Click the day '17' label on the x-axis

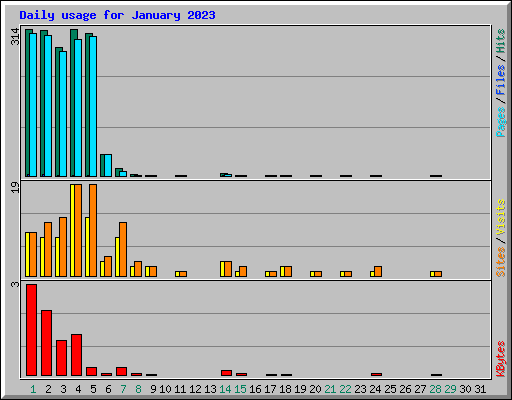click(270, 389)
